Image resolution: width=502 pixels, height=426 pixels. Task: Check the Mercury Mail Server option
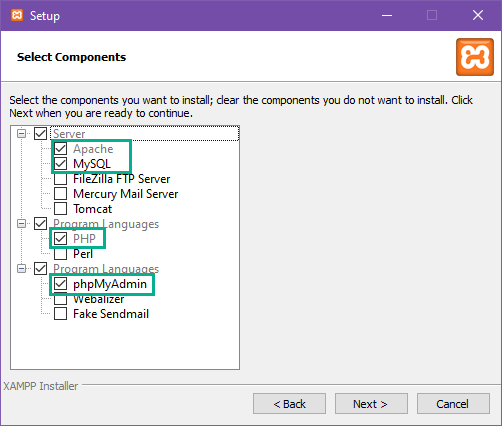60,194
